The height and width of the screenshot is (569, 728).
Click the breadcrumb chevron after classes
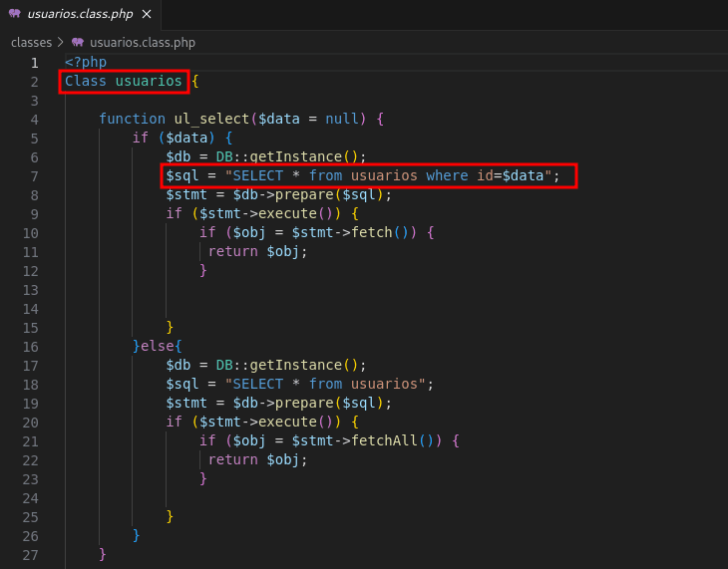[x=60, y=43]
